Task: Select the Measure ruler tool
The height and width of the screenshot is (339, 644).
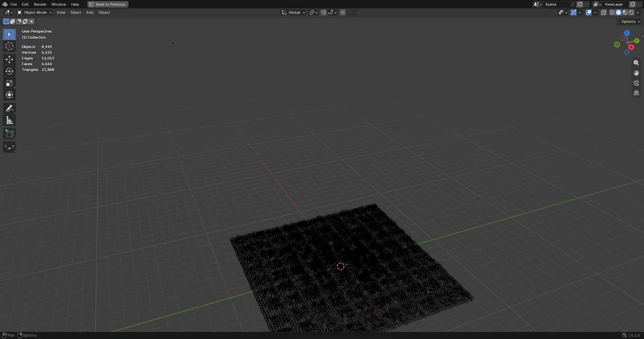Action: pos(10,121)
